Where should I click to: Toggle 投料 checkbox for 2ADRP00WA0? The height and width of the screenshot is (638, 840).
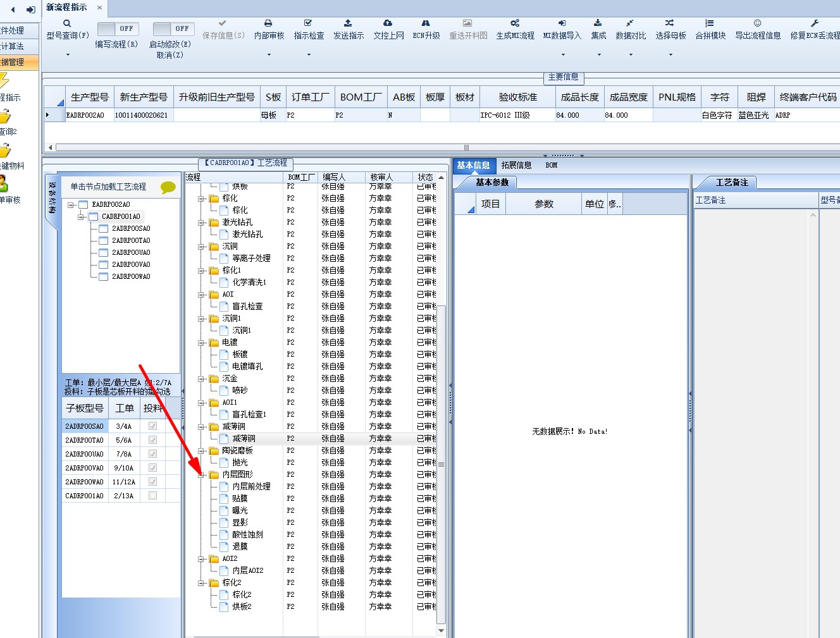coord(152,482)
